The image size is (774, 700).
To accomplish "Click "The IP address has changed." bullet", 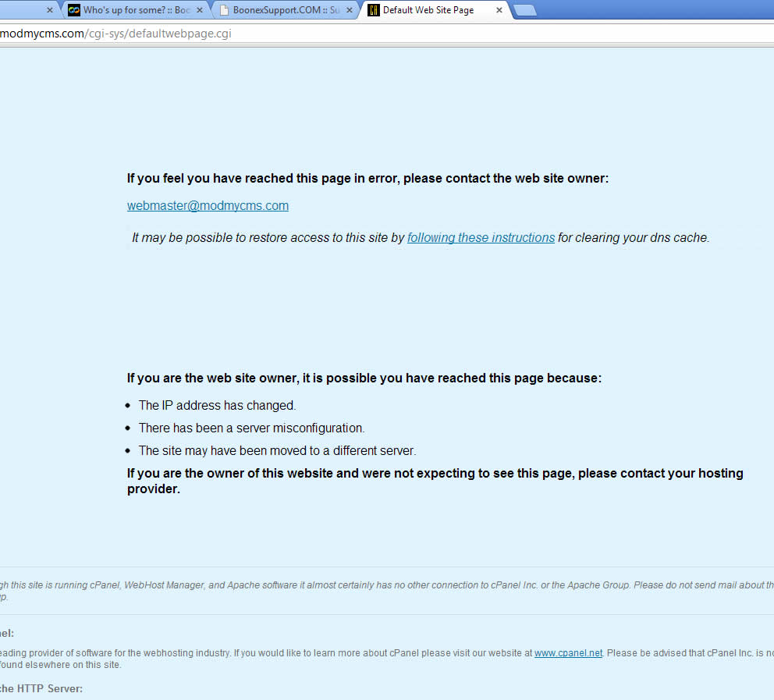I will pyautogui.click(x=217, y=405).
